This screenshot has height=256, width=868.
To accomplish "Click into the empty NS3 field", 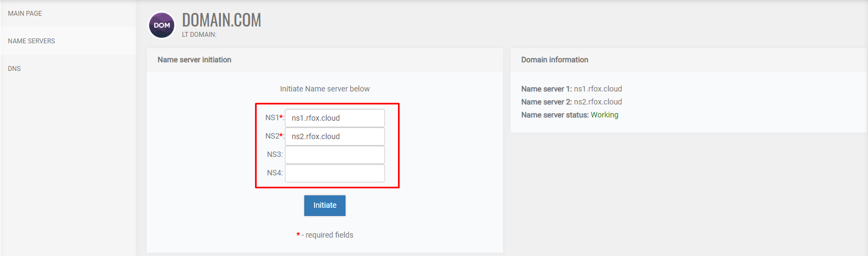I will (x=335, y=155).
